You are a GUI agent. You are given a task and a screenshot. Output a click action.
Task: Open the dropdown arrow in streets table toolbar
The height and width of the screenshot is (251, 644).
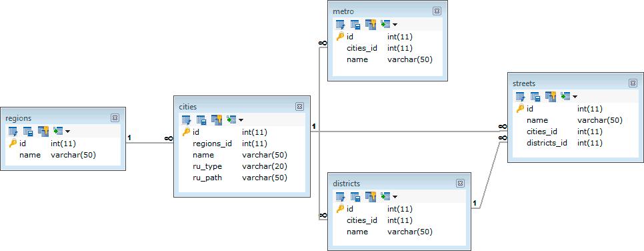[x=575, y=97]
